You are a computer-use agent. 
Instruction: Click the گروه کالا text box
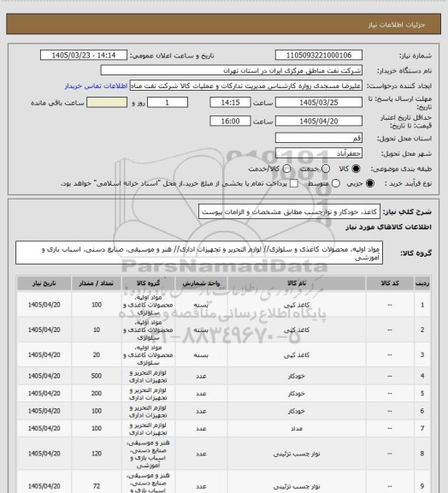pyautogui.click(x=199, y=253)
